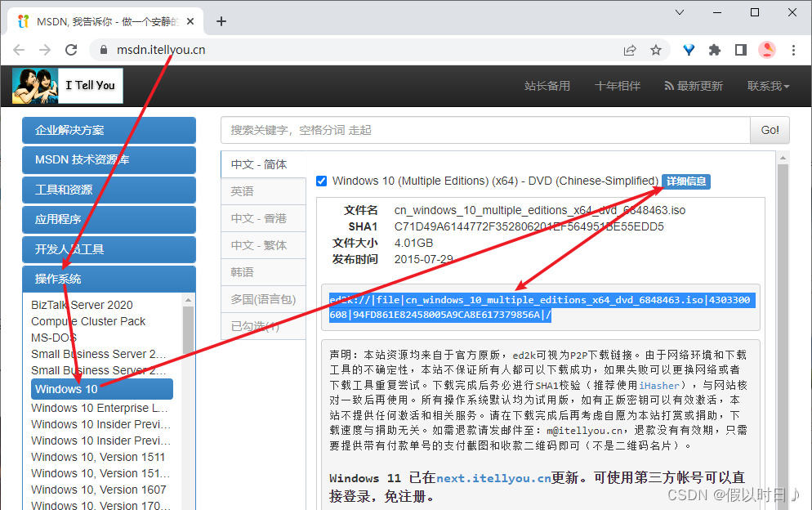Open the Chrome three-dot menu

pyautogui.click(x=793, y=50)
